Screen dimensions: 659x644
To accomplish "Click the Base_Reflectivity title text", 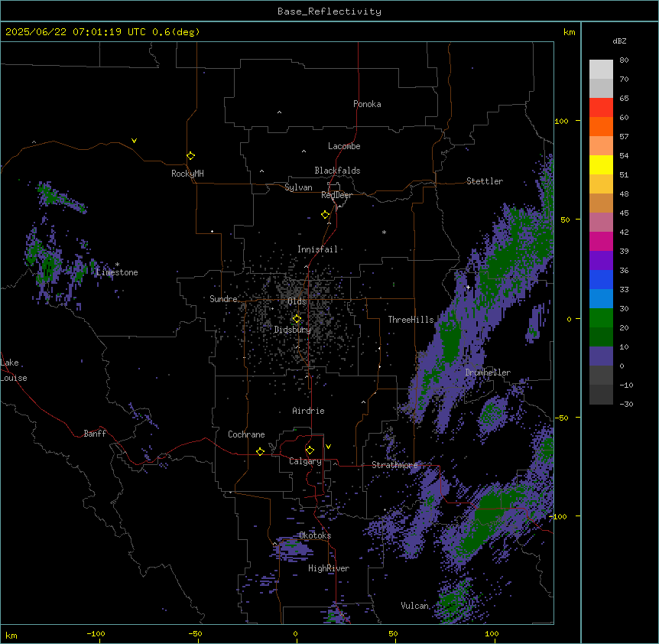I will pyautogui.click(x=329, y=11).
